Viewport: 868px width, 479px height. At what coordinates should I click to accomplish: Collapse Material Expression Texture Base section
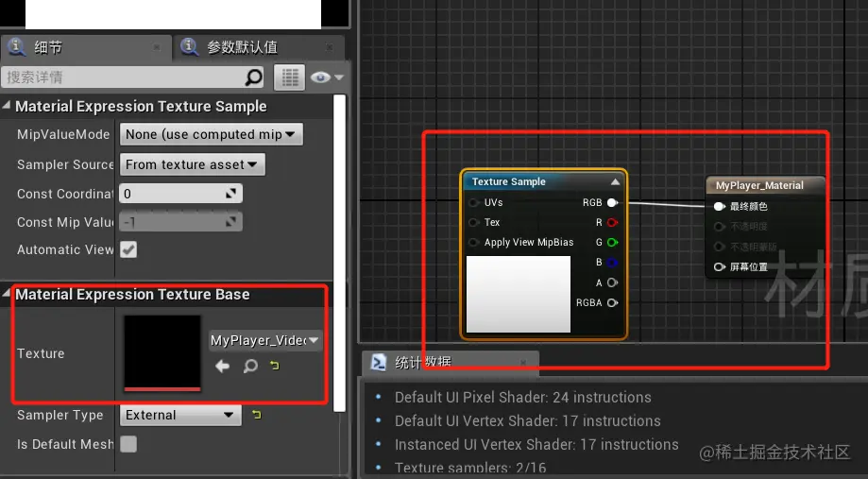pyautogui.click(x=7, y=294)
